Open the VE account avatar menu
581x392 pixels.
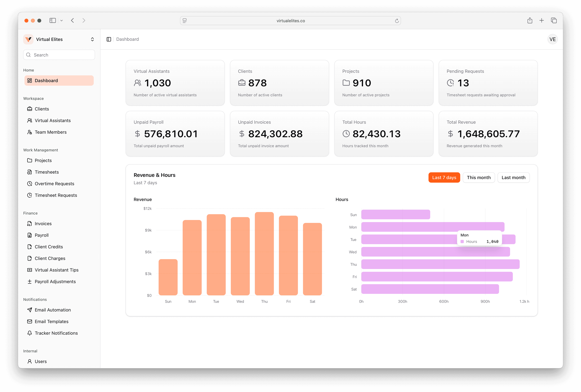coord(552,39)
